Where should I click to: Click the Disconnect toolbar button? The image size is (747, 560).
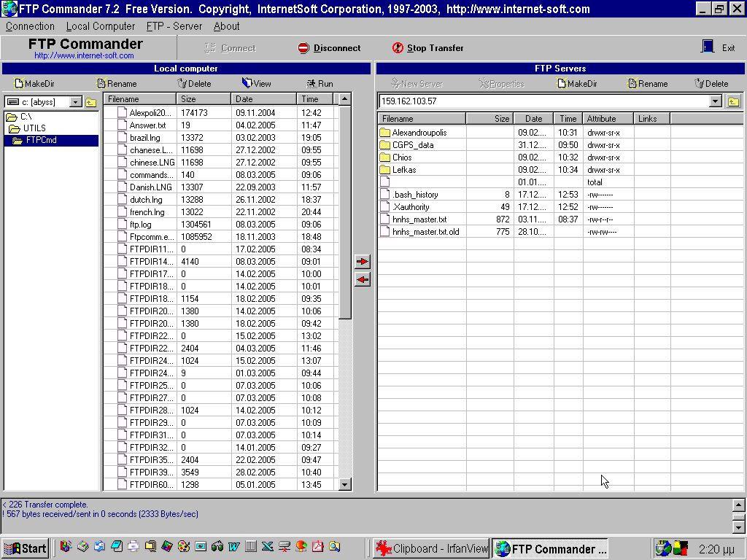coord(329,47)
